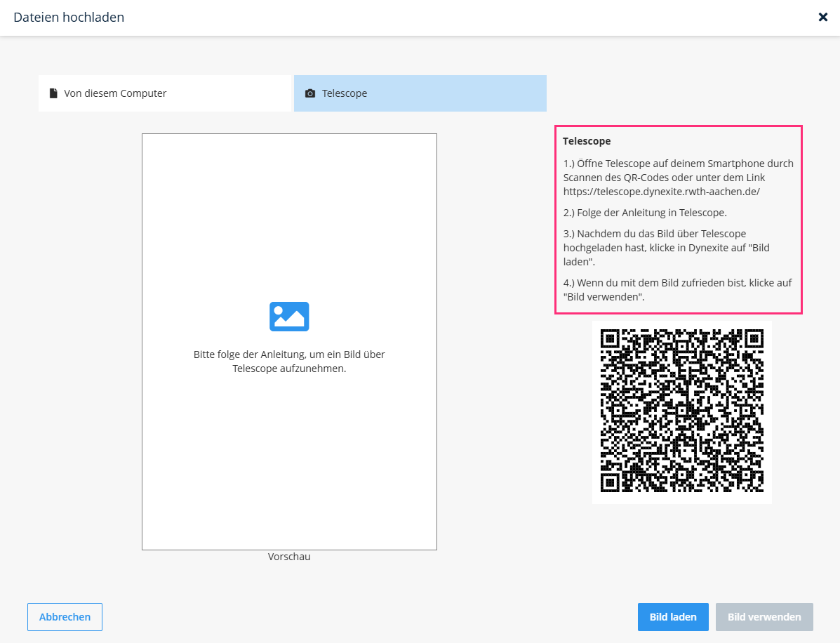Click the Vorschau caption below preview
The width and height of the screenshot is (840, 643).
(289, 557)
